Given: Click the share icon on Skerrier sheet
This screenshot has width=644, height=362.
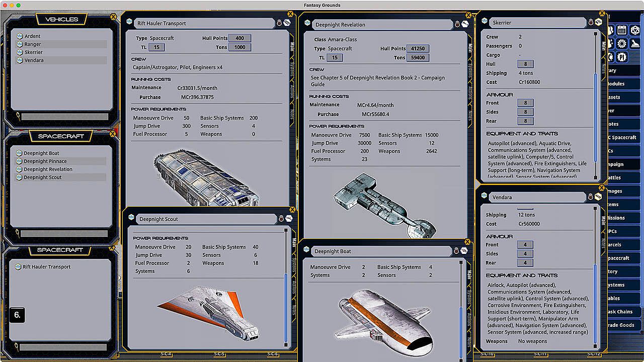Looking at the screenshot, I should (599, 23).
